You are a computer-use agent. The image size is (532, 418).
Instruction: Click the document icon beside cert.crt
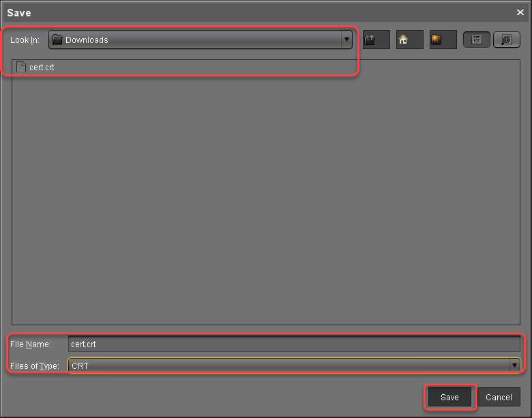21,68
